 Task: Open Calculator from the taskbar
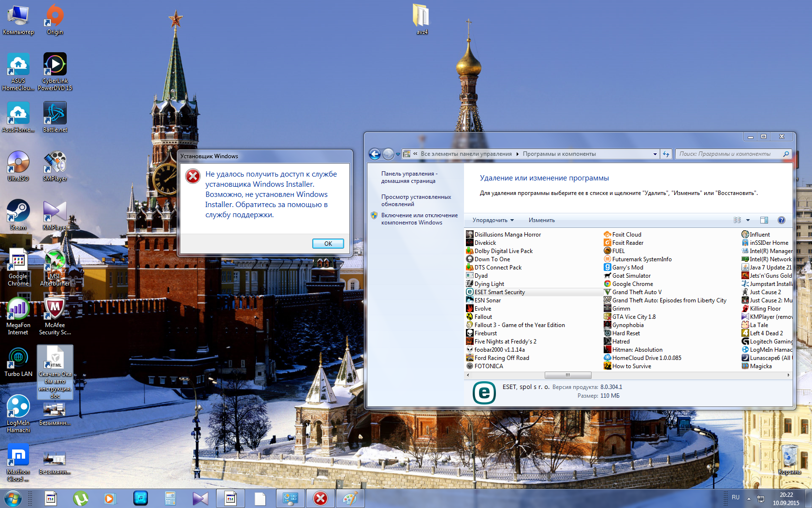[x=170, y=498]
